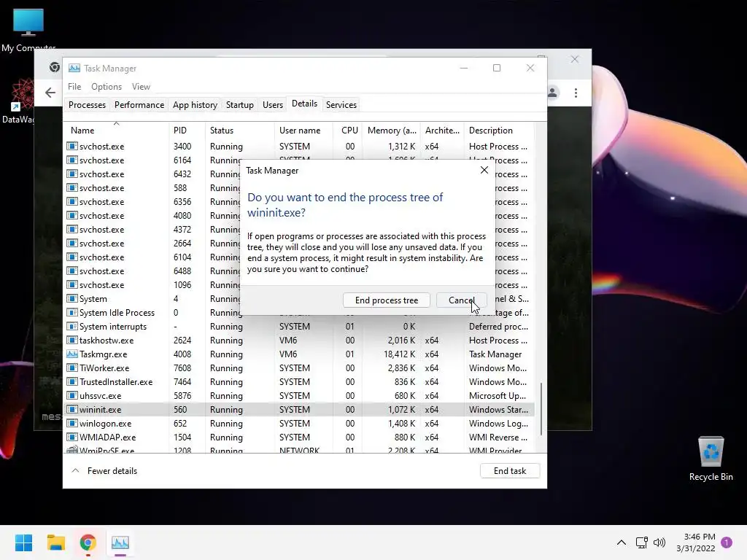Click the scrollbar thumb in process list
Image resolution: width=747 pixels, height=560 pixels.
(x=541, y=408)
